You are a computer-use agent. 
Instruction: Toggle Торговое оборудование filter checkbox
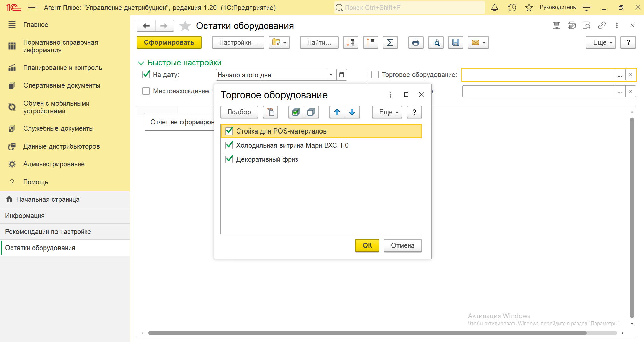(375, 75)
